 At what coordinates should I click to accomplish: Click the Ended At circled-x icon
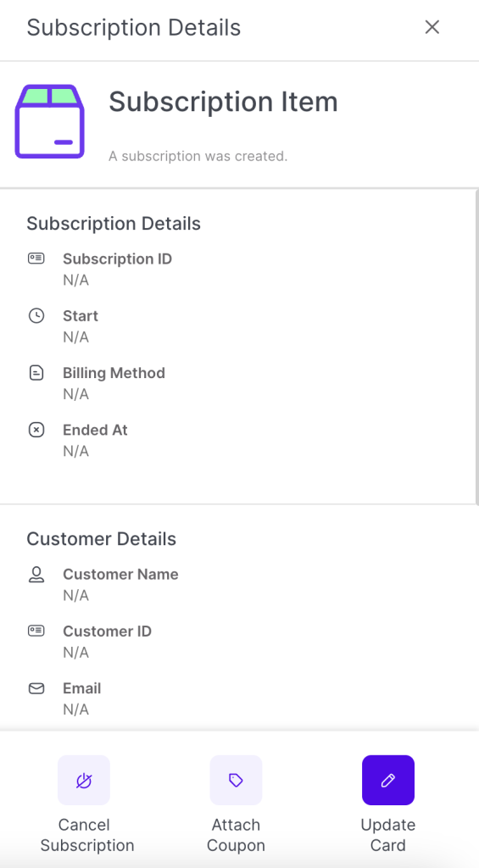(36, 430)
